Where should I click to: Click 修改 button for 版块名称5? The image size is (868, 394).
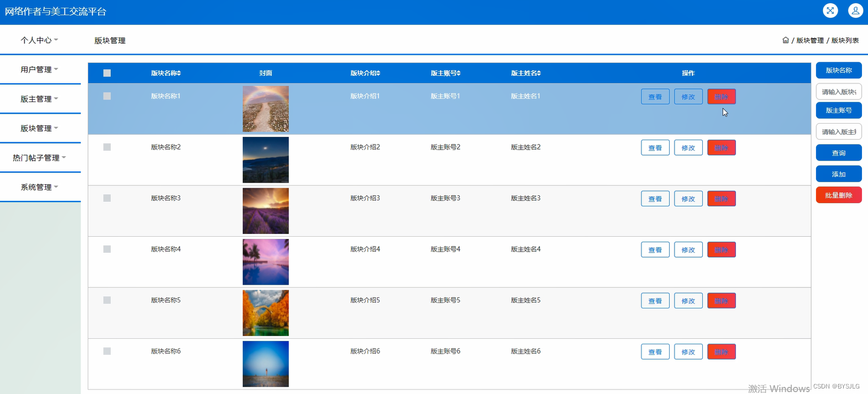tap(688, 301)
